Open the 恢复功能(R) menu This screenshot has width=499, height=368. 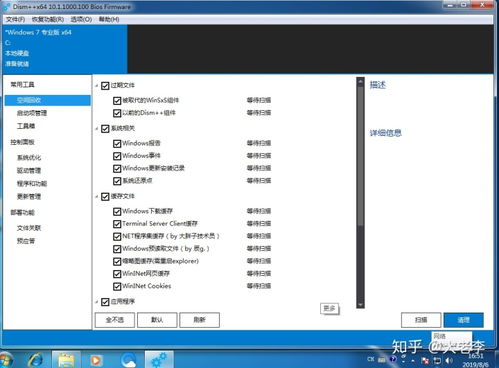click(48, 19)
